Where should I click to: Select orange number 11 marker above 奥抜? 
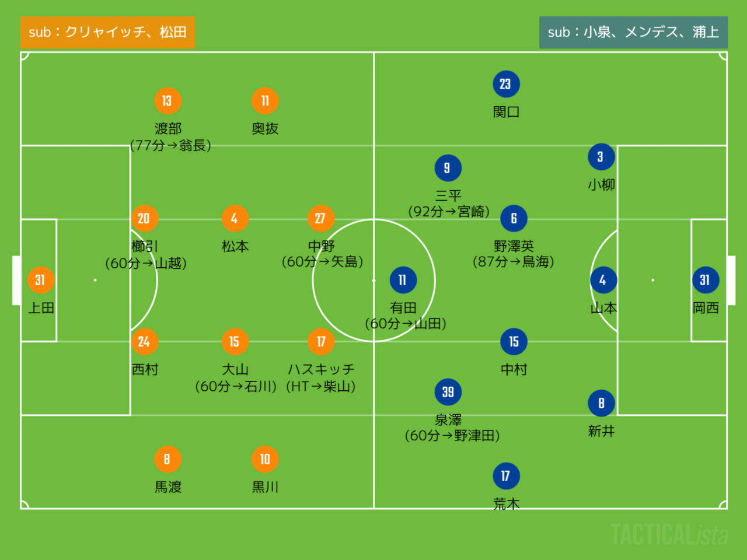pyautogui.click(x=265, y=101)
